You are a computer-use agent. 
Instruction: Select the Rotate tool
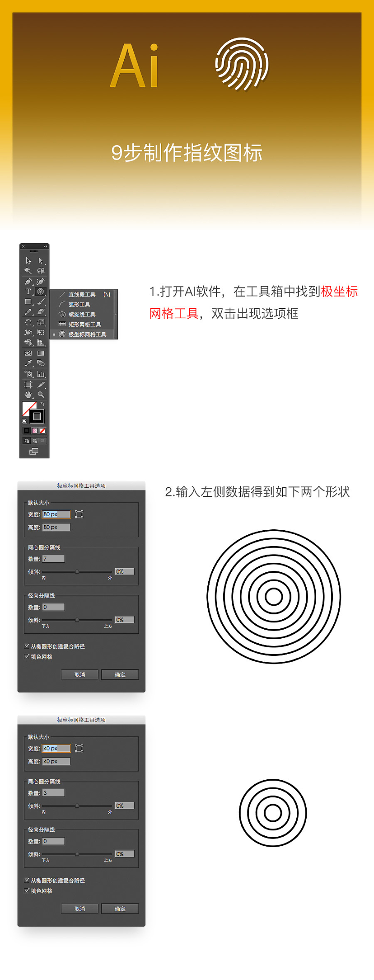click(x=28, y=322)
